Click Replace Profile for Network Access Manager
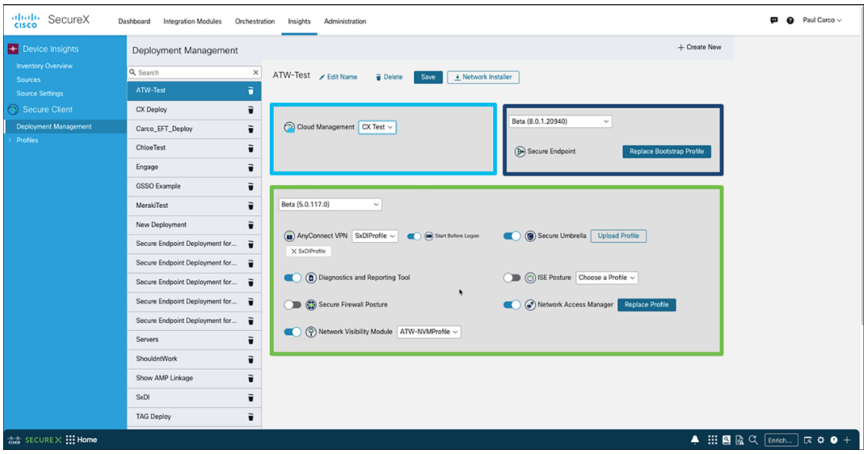The image size is (868, 454). [647, 305]
